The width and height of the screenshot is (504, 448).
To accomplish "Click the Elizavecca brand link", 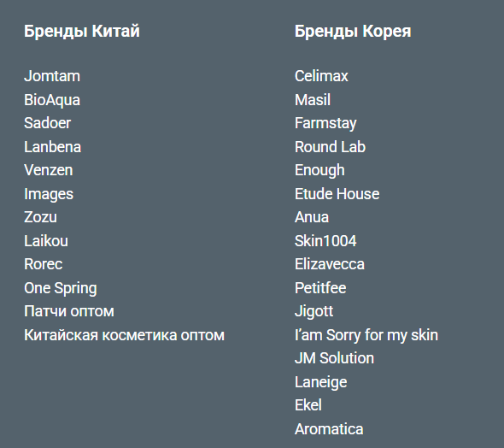I will [330, 264].
